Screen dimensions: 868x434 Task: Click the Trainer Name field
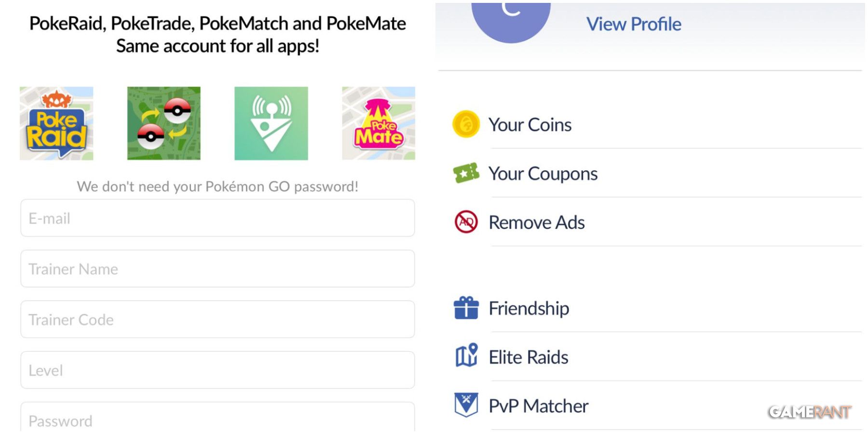click(x=217, y=269)
